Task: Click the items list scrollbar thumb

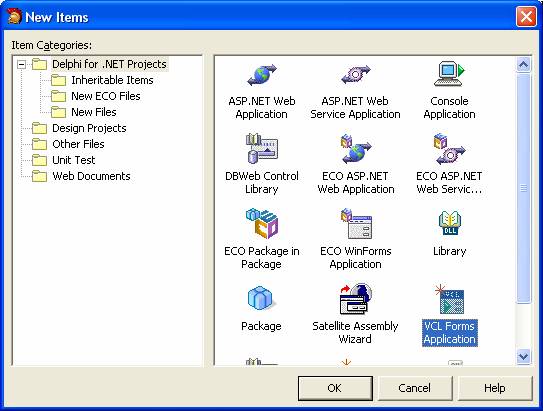Action: pos(523,188)
